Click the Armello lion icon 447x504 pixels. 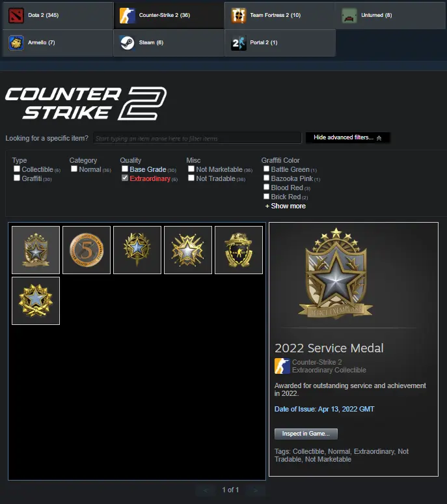[16, 42]
